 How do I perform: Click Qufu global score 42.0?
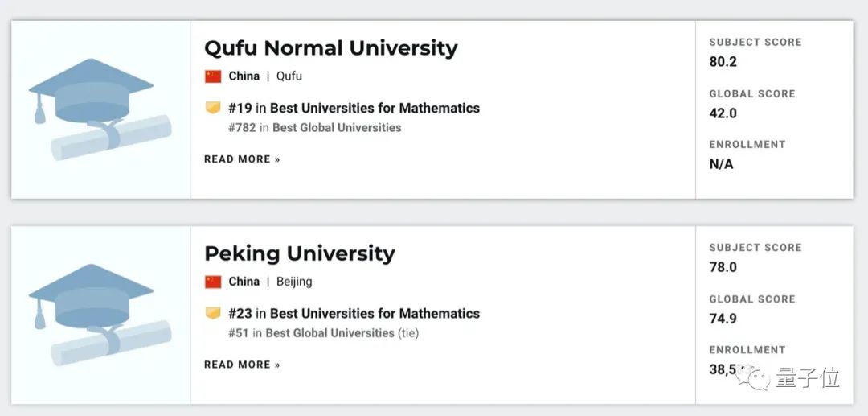point(723,113)
